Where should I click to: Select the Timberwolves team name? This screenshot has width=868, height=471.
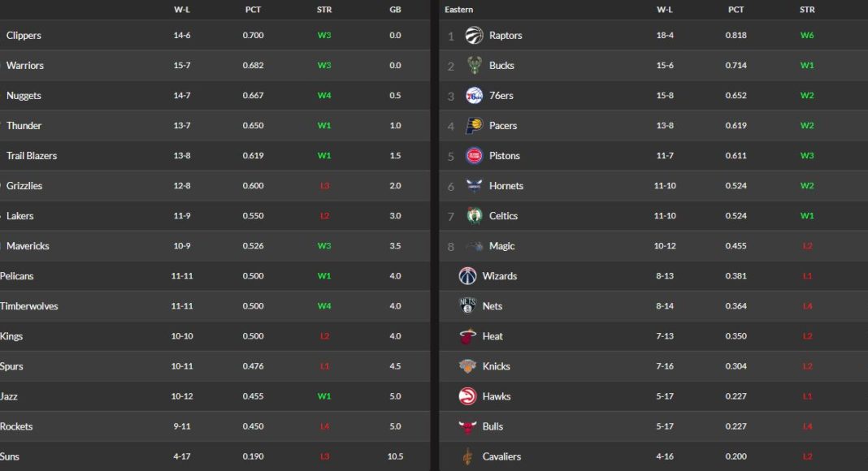(29, 306)
